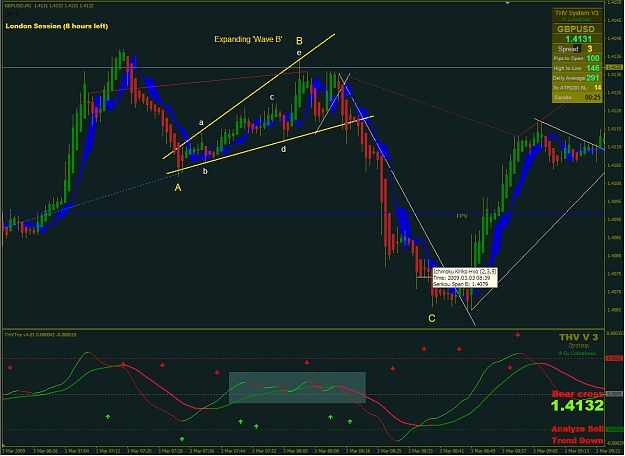Image resolution: width=625 pixels, height=456 pixels.
Task: Click the Pips to Open value 100
Action: (593, 58)
